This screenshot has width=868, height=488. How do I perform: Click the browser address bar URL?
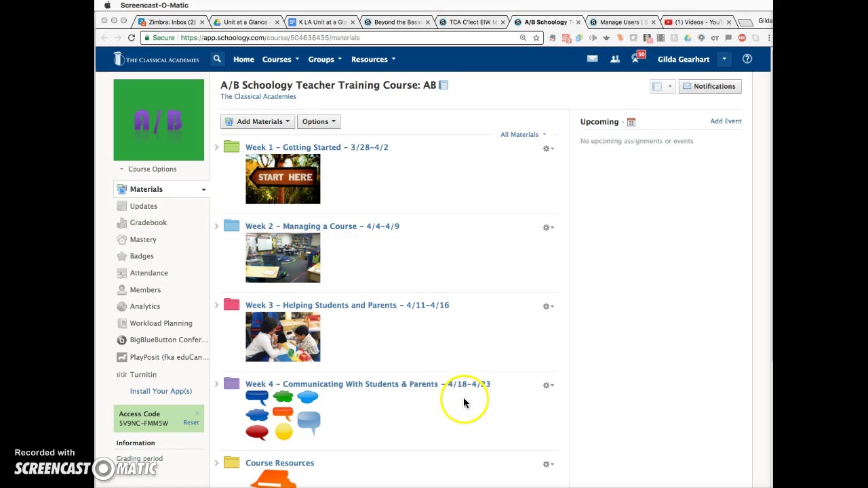coord(270,38)
